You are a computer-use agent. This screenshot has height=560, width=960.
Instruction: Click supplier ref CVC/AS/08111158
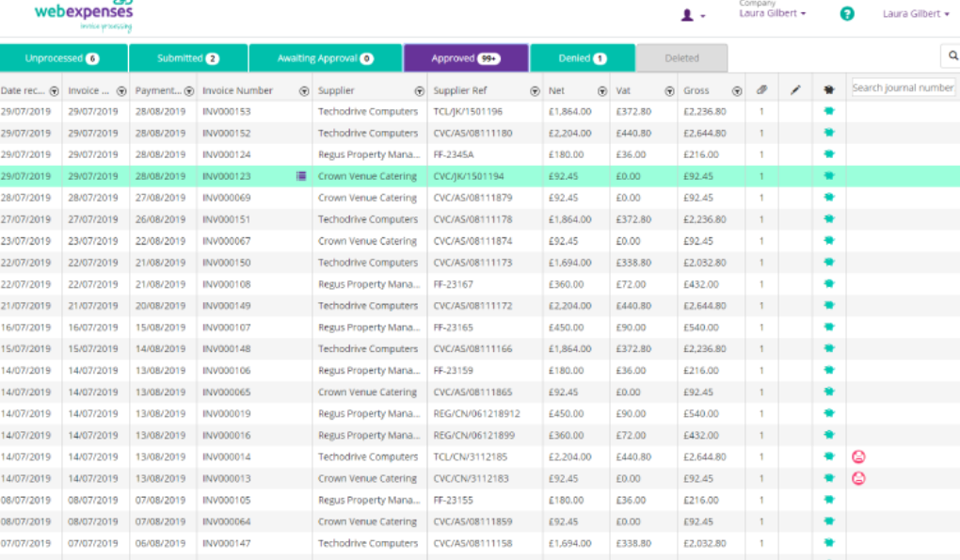tap(472, 543)
